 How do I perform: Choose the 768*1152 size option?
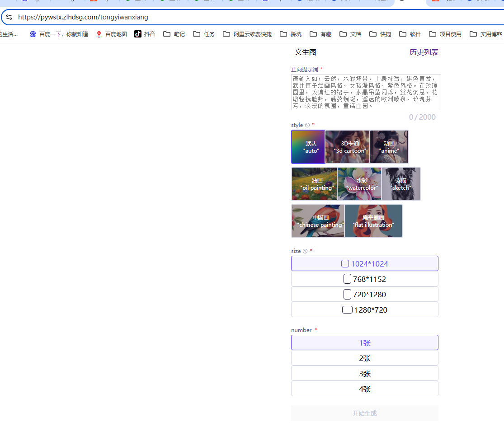364,279
